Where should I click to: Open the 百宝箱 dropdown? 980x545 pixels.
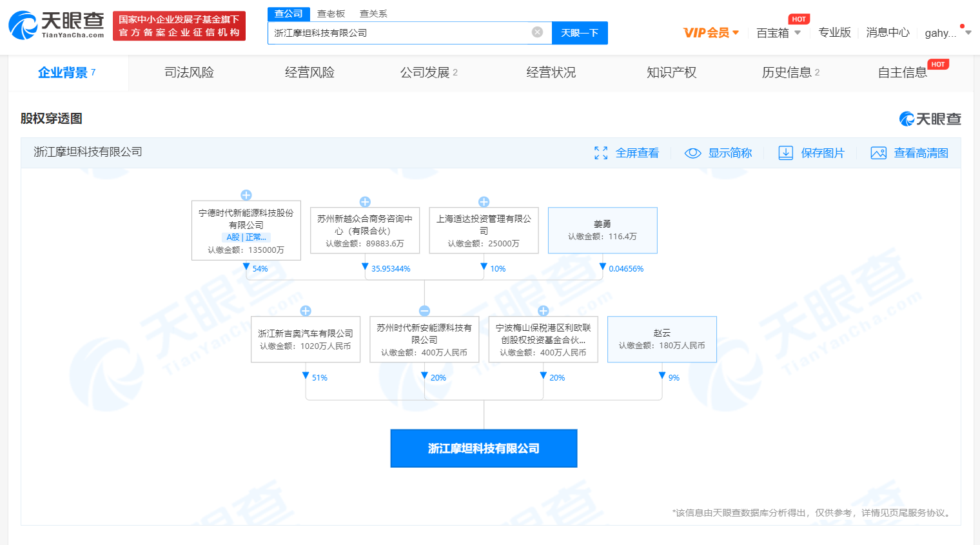[778, 33]
